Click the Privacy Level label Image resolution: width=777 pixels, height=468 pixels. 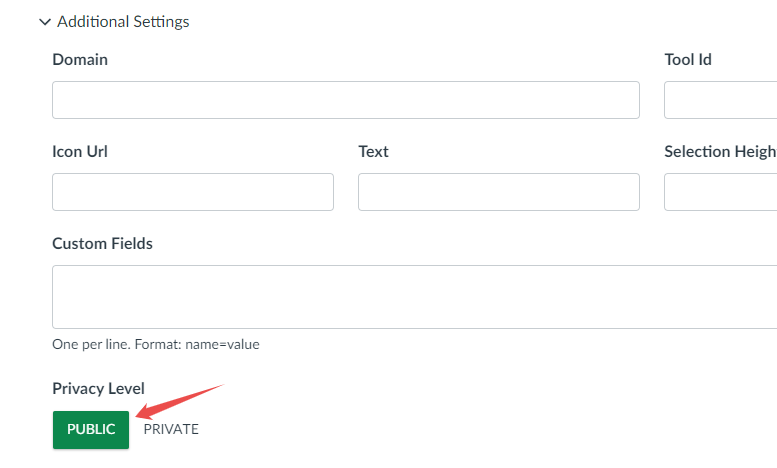tap(98, 388)
